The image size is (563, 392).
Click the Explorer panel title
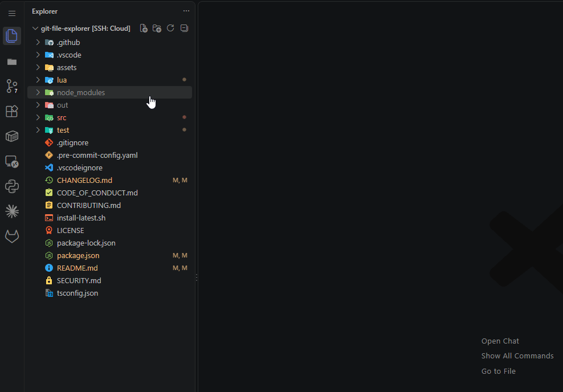[x=44, y=11]
